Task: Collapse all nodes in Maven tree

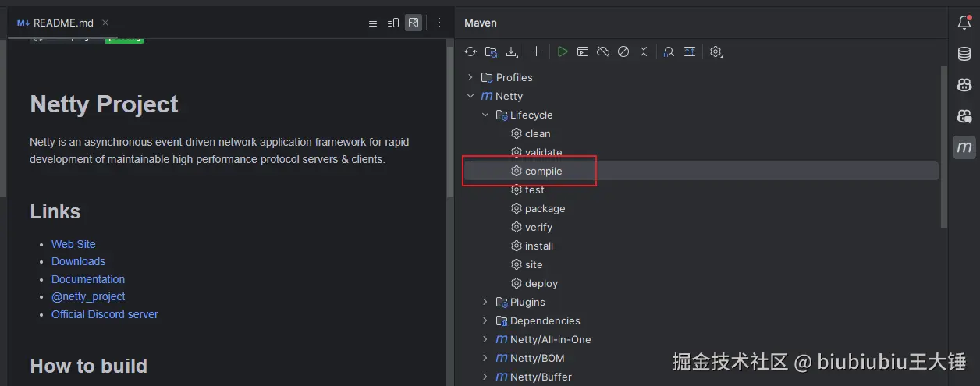Action: tap(644, 52)
